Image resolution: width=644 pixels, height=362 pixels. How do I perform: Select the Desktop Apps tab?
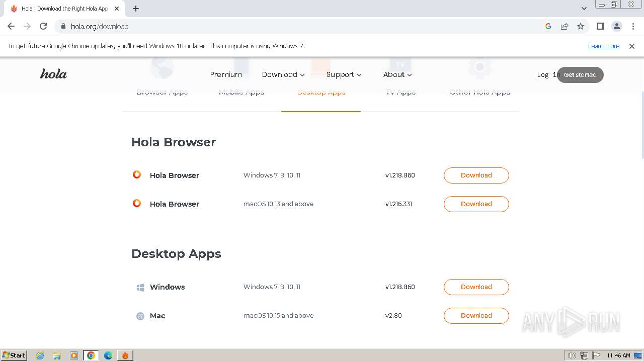[x=321, y=92]
